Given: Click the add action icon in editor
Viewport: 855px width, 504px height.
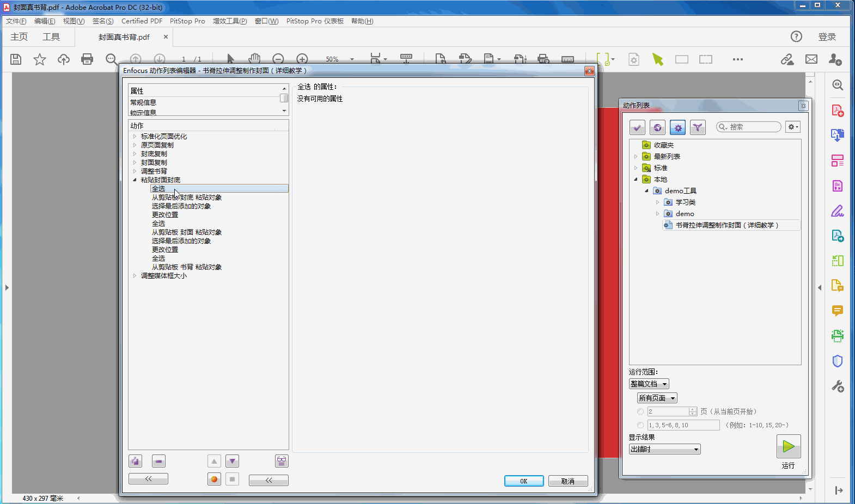Looking at the screenshot, I should click(x=136, y=462).
